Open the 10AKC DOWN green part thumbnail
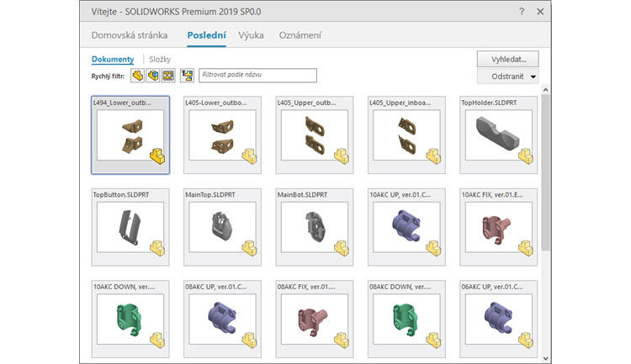Viewport: 631px width, 364px height. coord(130,319)
